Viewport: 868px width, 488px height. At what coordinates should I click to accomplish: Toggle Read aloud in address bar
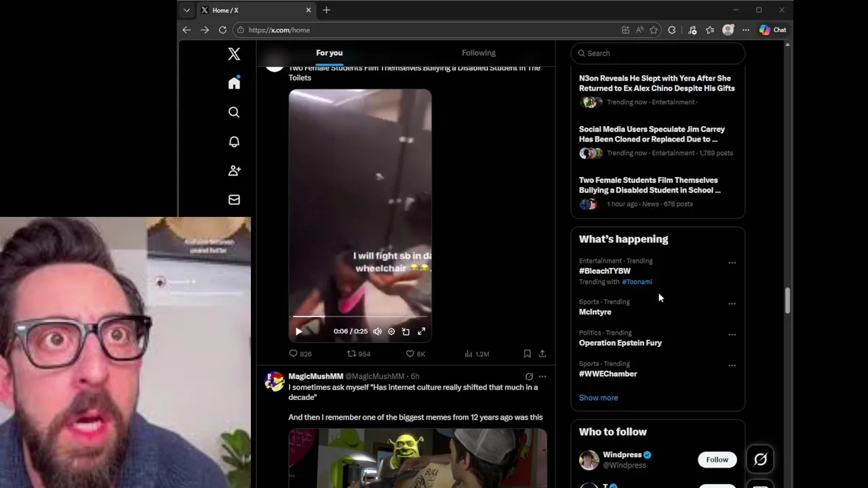coord(639,30)
